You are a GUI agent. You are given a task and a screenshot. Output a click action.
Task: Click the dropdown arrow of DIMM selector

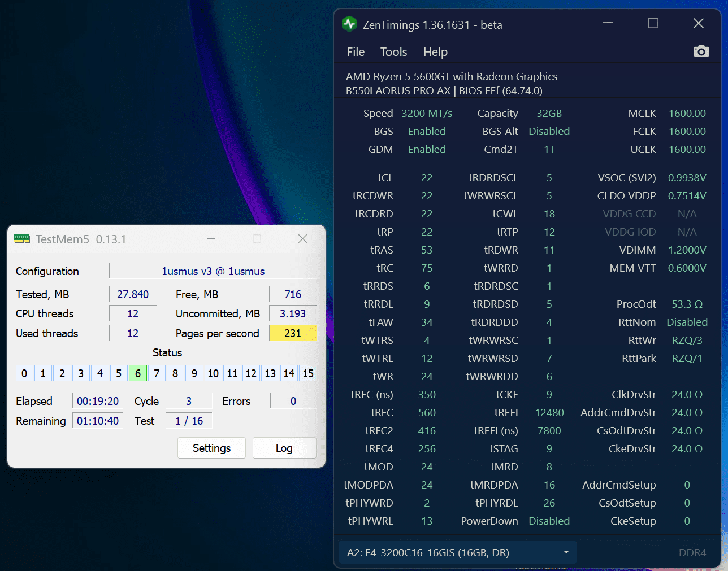[566, 552]
